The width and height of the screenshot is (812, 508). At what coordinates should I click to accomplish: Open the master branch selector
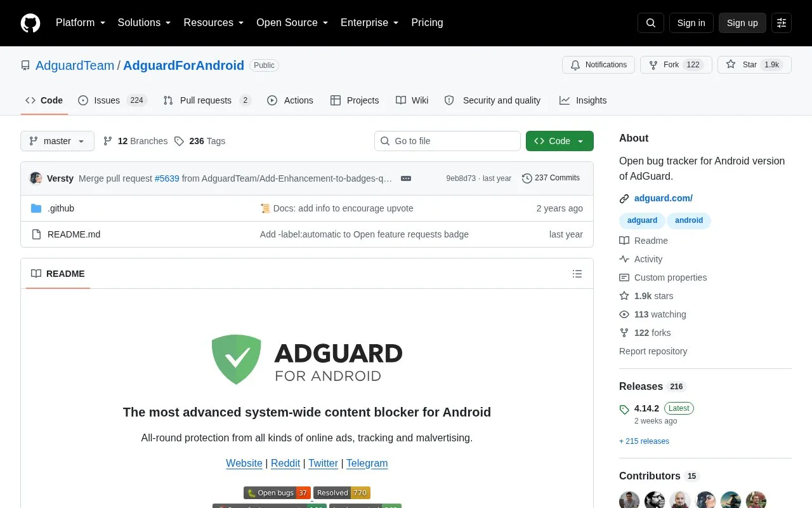57,141
